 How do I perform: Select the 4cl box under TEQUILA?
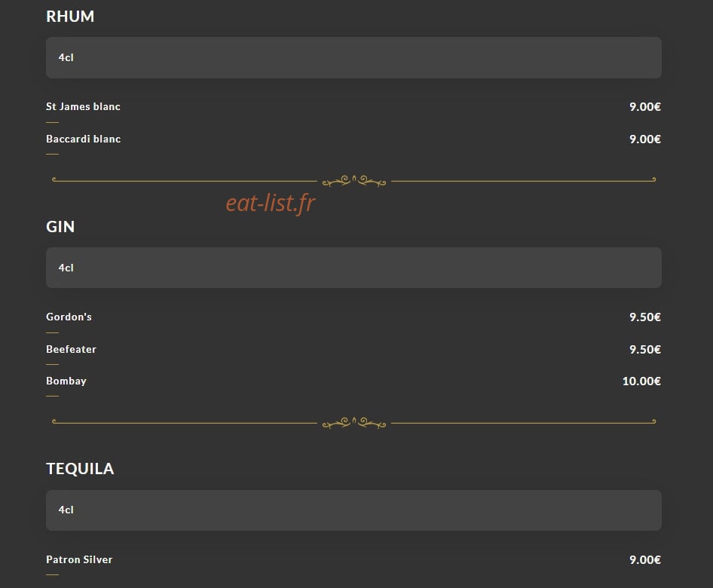point(353,510)
